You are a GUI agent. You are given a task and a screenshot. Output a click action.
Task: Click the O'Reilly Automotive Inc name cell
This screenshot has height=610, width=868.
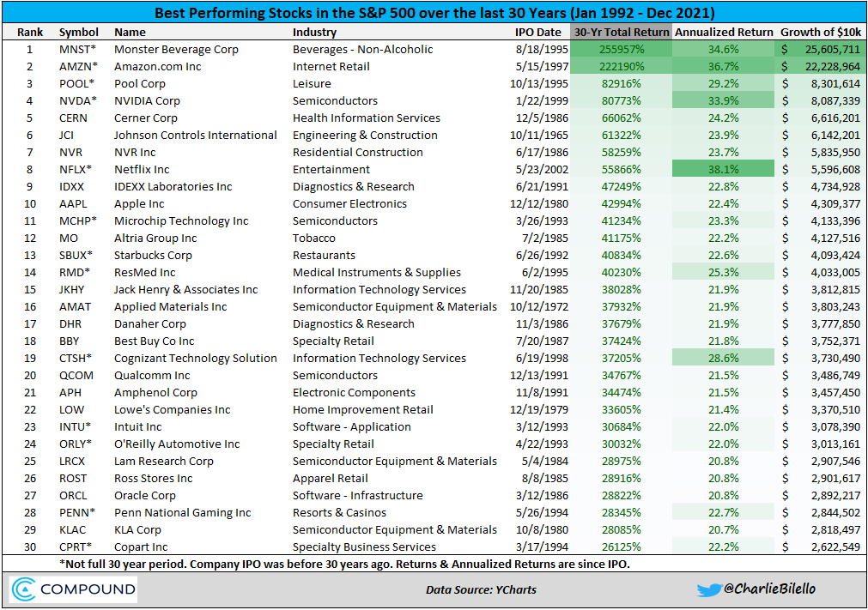pos(177,444)
